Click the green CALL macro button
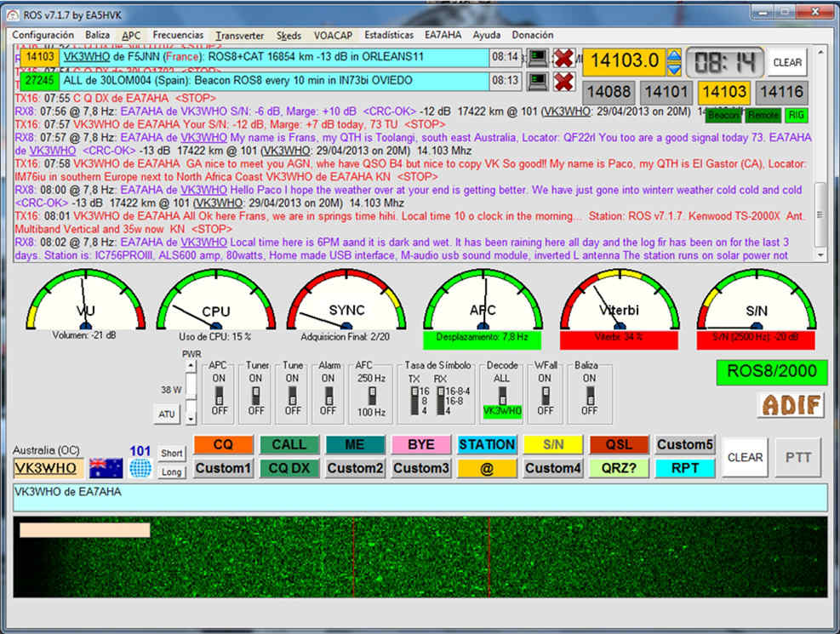This screenshot has width=840, height=634. click(x=289, y=444)
